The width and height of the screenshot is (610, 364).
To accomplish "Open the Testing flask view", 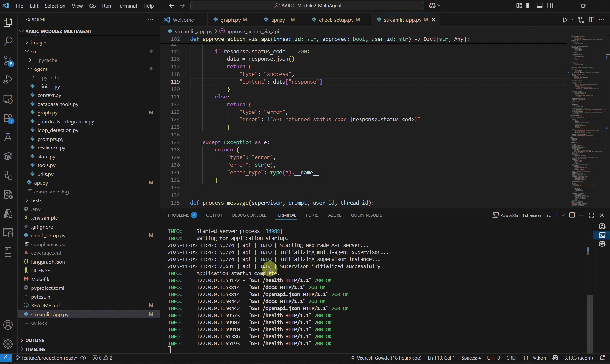I will pyautogui.click(x=8, y=137).
